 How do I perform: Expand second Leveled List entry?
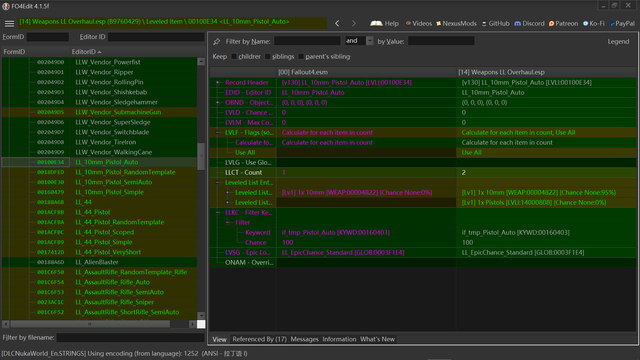pos(228,202)
